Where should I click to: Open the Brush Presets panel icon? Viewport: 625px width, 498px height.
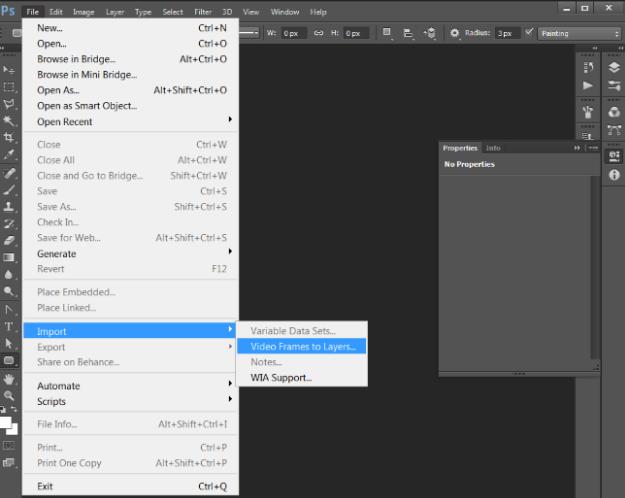point(588,112)
